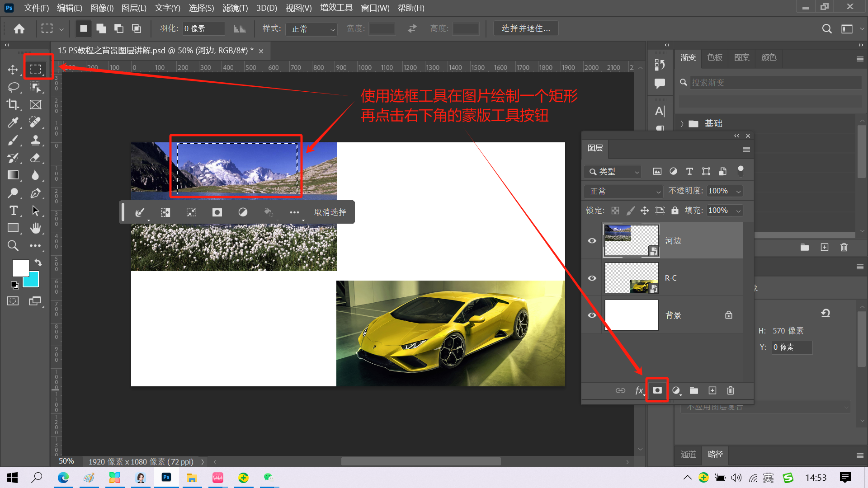The width and height of the screenshot is (868, 488).
Task: Click the 取消选择 button
Action: (330, 212)
